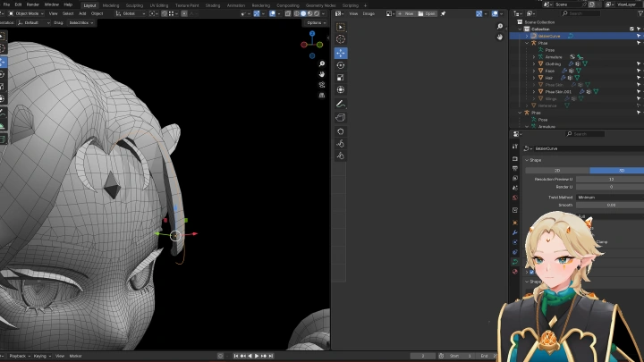
Task: Expand the Clothing item in outliner
Action: point(534,63)
